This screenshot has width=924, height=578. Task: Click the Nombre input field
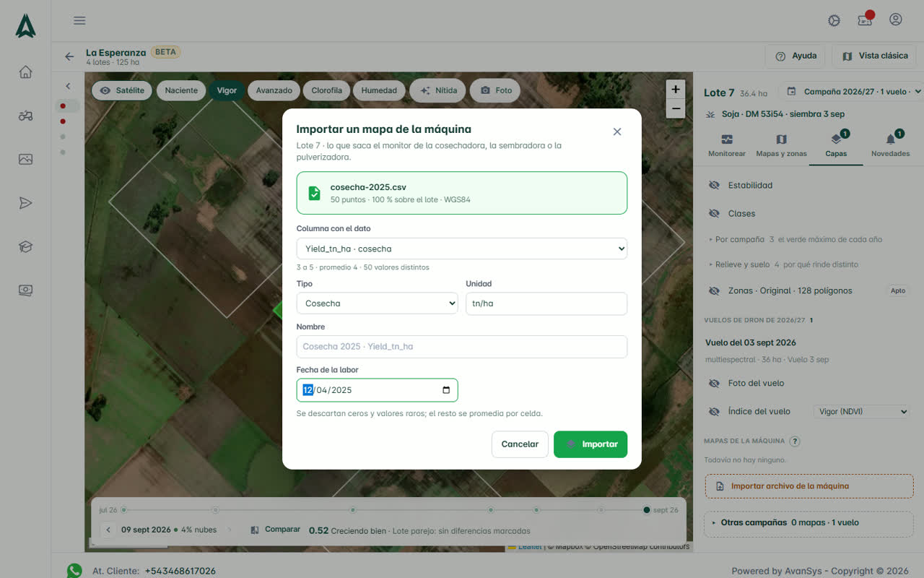462,347
